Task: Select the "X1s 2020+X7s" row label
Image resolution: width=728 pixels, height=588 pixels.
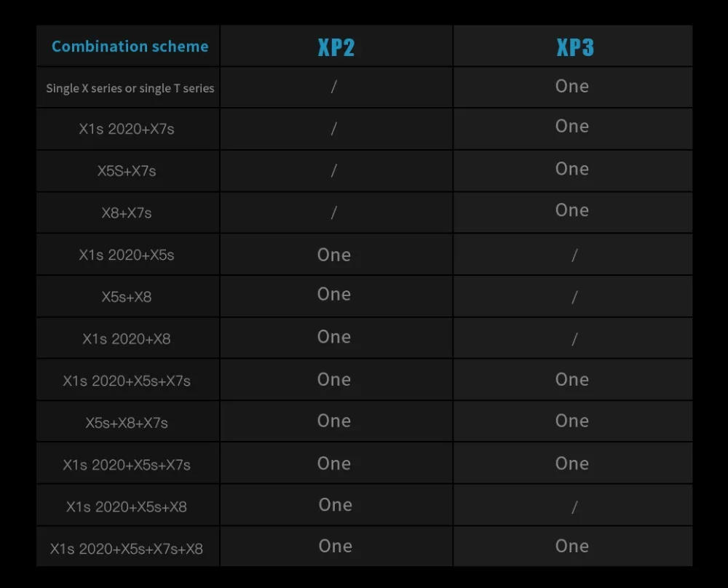Action: pyautogui.click(x=126, y=129)
